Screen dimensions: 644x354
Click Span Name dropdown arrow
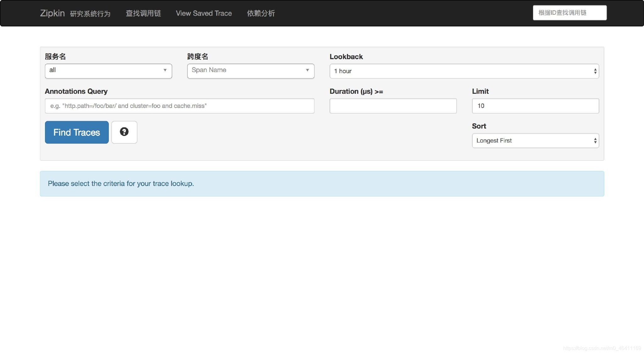point(307,70)
